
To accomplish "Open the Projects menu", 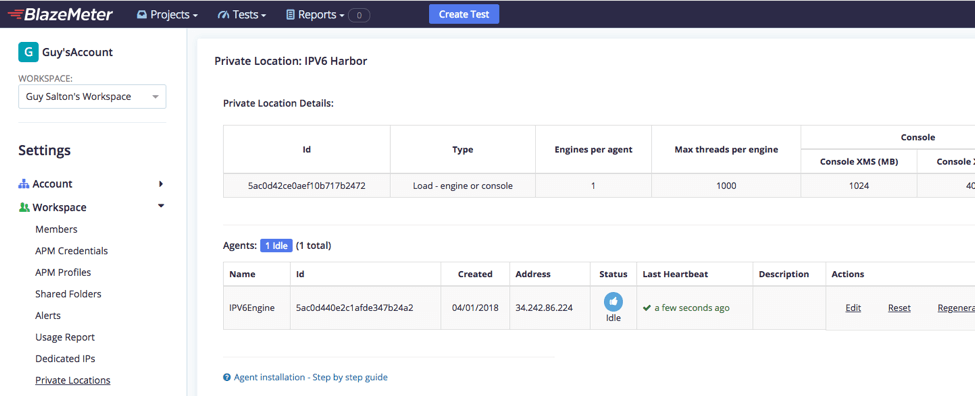I will point(167,14).
